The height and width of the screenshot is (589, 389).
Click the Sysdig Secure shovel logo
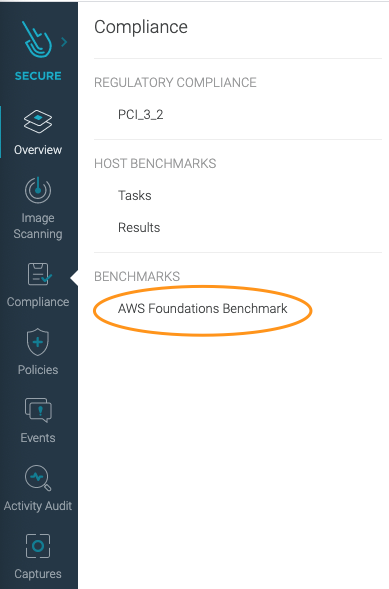coord(37,39)
